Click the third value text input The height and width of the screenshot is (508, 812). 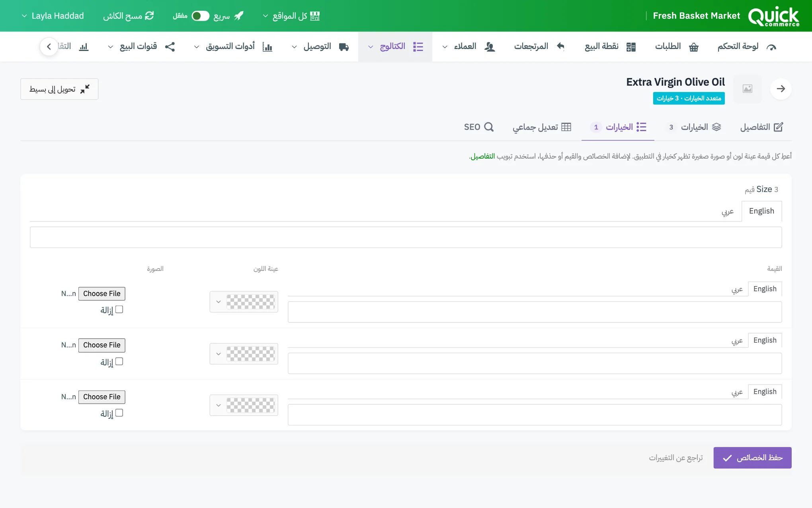point(535,415)
